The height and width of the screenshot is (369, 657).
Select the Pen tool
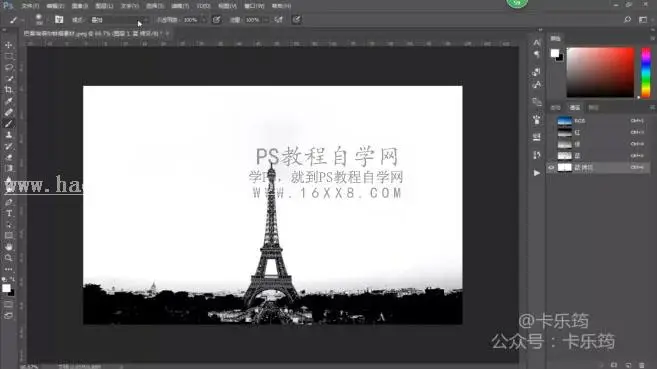[8, 202]
